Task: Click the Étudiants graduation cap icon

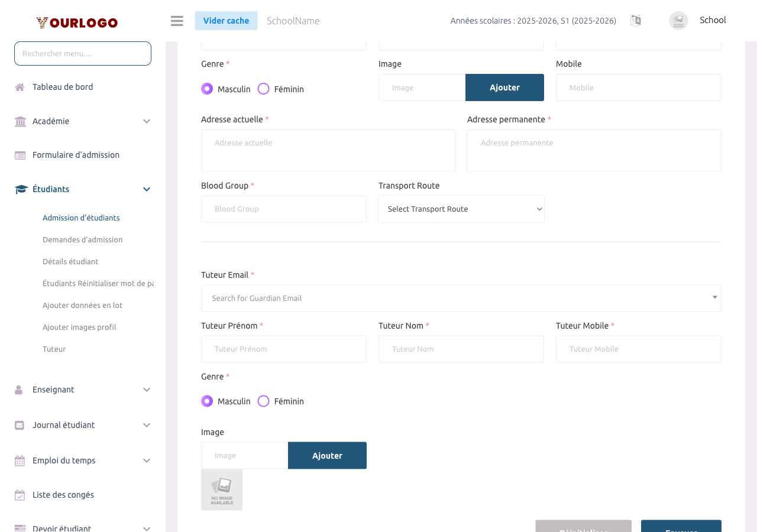Action: click(x=21, y=189)
